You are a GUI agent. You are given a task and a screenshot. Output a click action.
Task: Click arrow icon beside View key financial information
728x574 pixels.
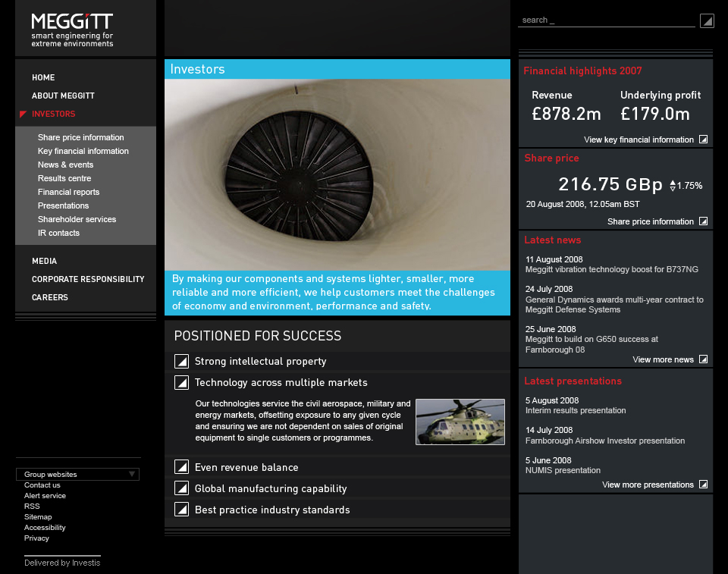pos(703,140)
